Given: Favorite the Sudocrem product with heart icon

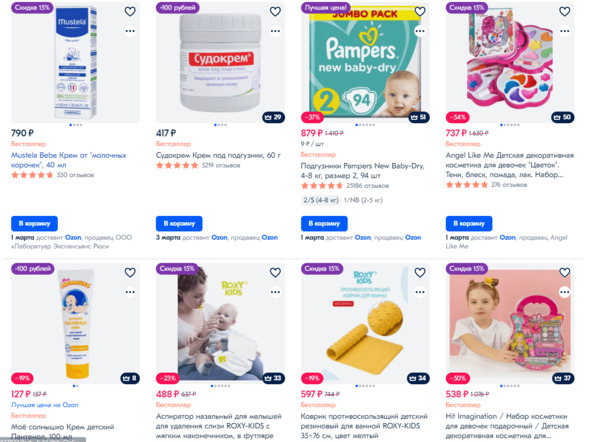Looking at the screenshot, I should click(x=275, y=11).
